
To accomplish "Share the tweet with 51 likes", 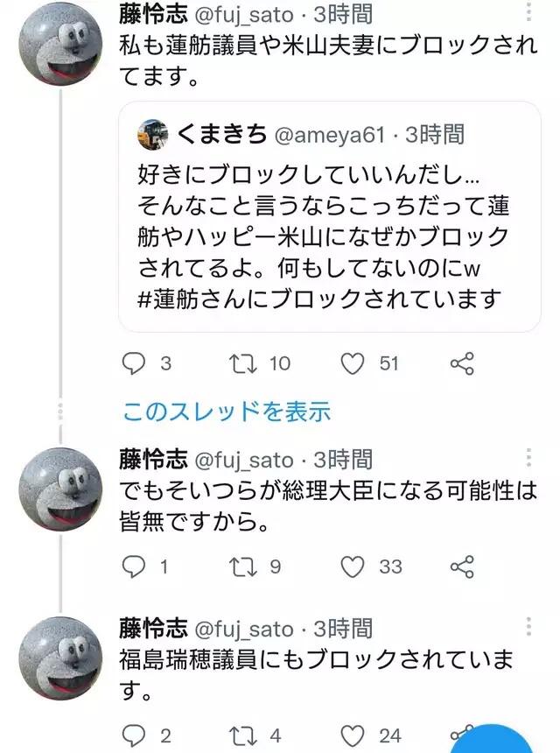I will click(x=462, y=363).
